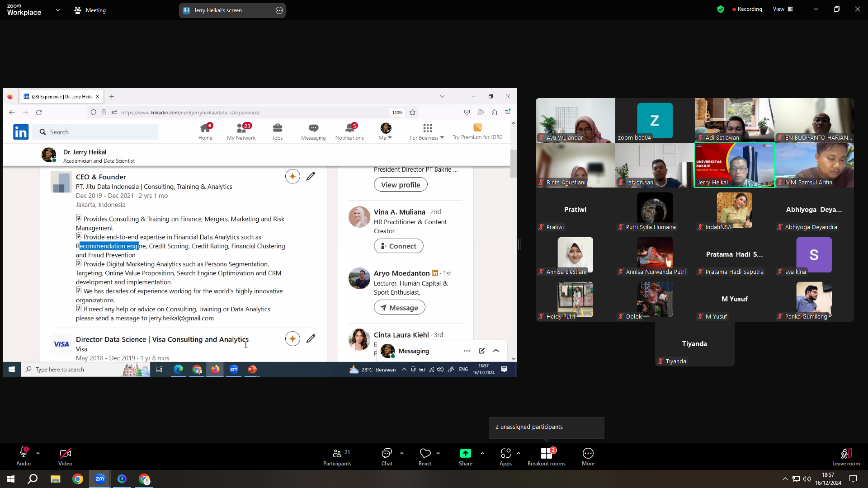The width and height of the screenshot is (868, 488).
Task: Bookmark this page with the star icon
Action: (x=412, y=113)
